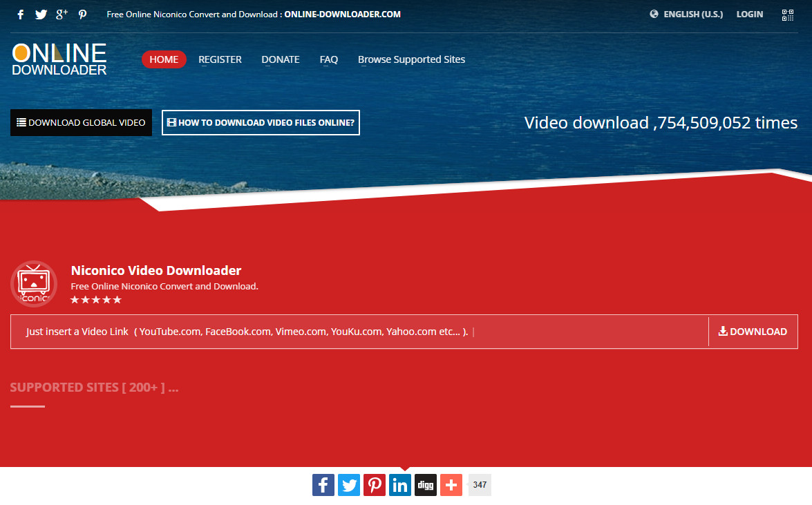812x505 pixels.
Task: Expand the Download Global Video list
Action: [81, 123]
